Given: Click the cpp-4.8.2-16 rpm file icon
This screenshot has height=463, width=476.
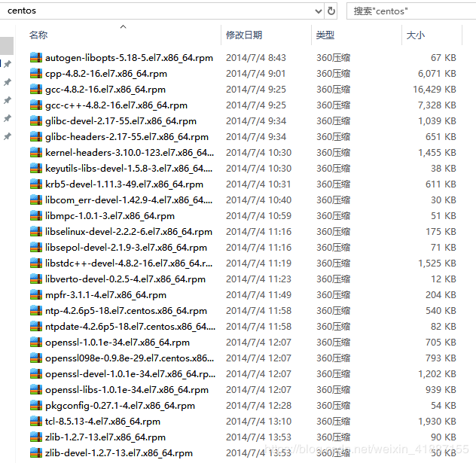Looking at the screenshot, I should tap(36, 73).
